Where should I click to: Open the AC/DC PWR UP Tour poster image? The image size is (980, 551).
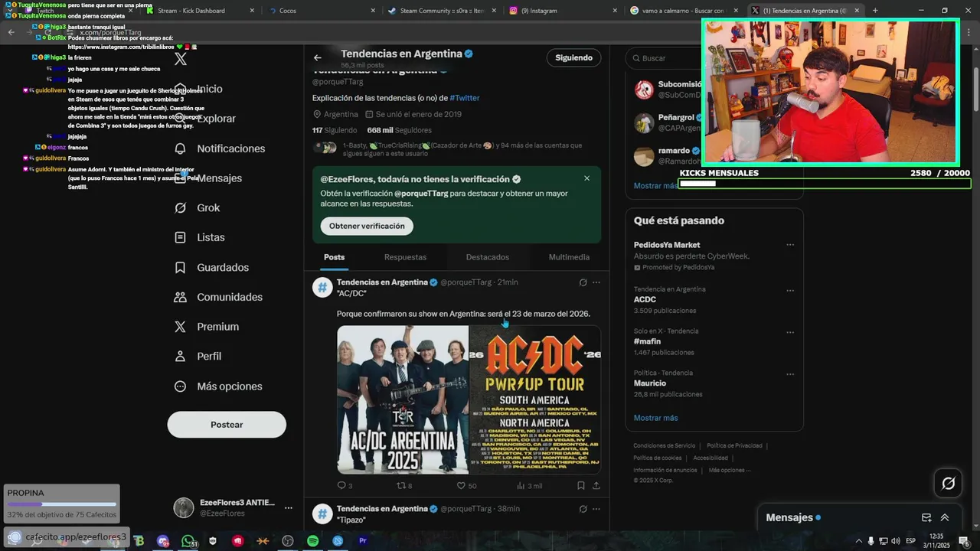(535, 399)
